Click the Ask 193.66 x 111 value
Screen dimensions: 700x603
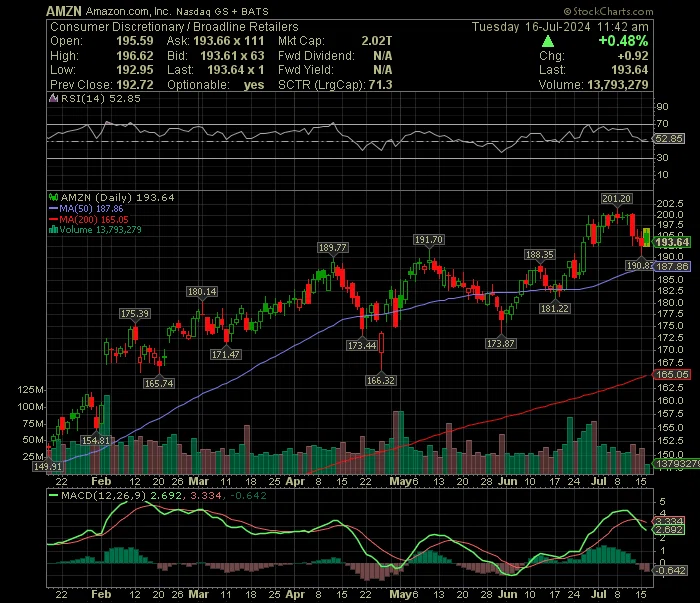click(x=229, y=41)
